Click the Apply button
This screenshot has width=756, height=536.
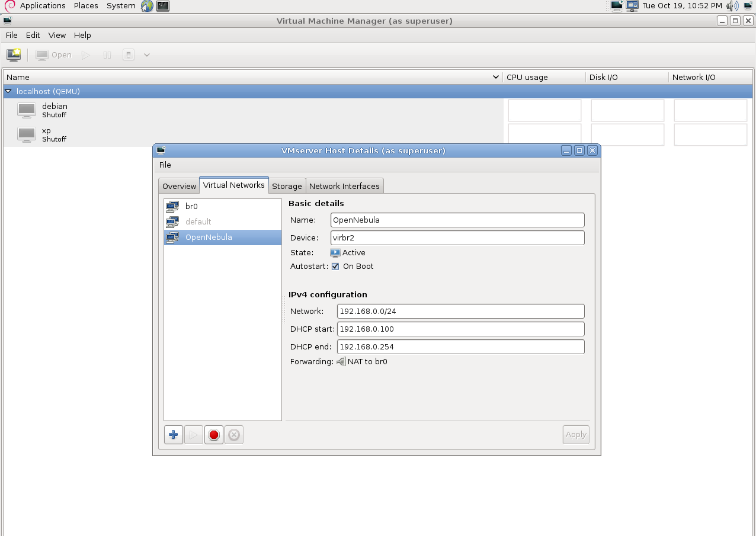pyautogui.click(x=576, y=434)
